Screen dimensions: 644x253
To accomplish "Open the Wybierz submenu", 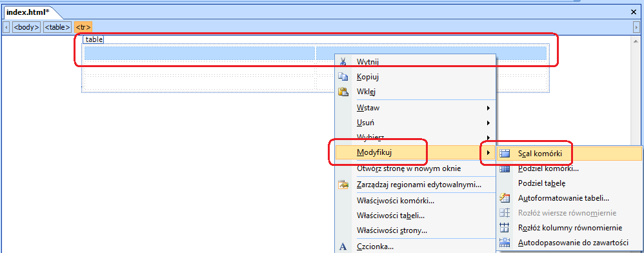I will [x=416, y=137].
